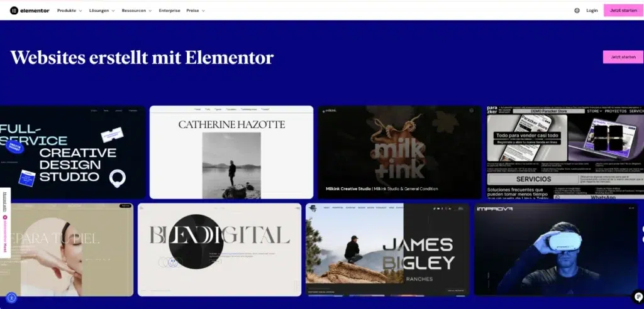Click the Login link

tap(592, 11)
